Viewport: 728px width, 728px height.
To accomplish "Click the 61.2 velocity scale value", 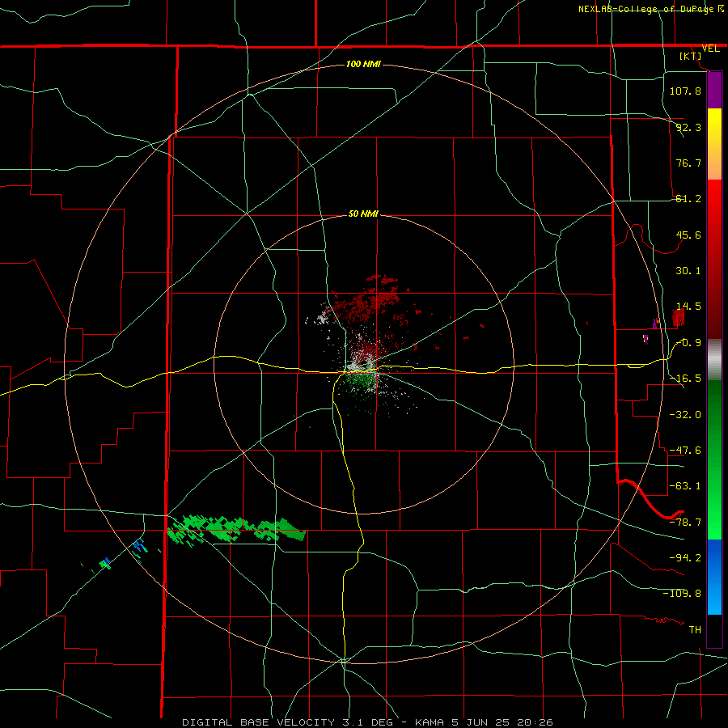I will click(x=688, y=199).
